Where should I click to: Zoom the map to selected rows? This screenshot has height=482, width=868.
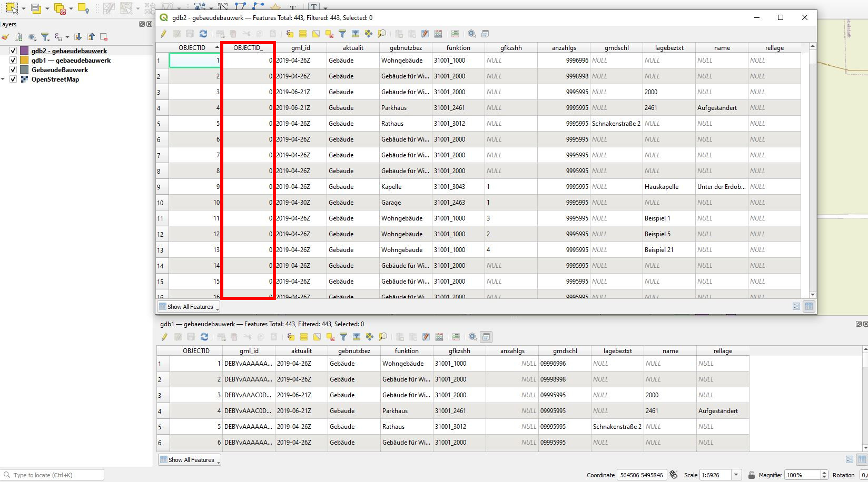click(x=382, y=34)
